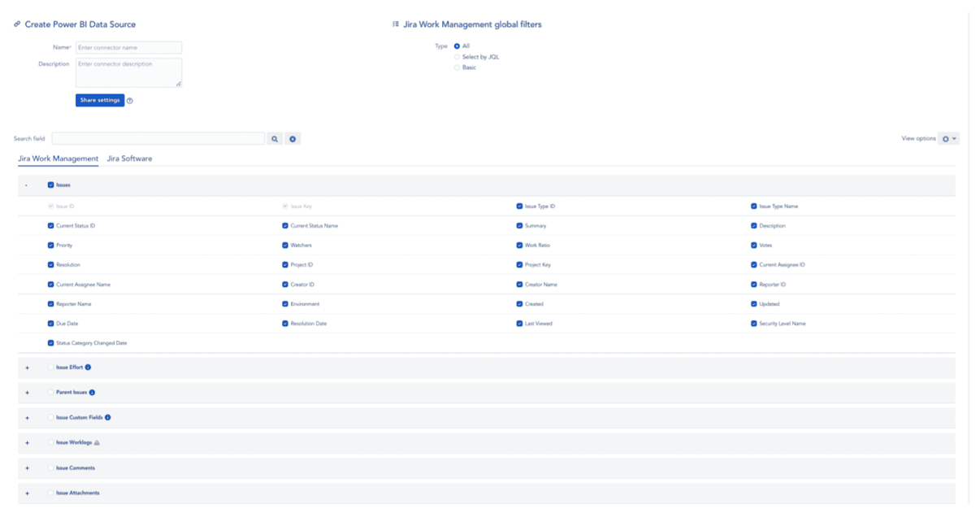
Task: Click the Share settings button
Action: (100, 100)
